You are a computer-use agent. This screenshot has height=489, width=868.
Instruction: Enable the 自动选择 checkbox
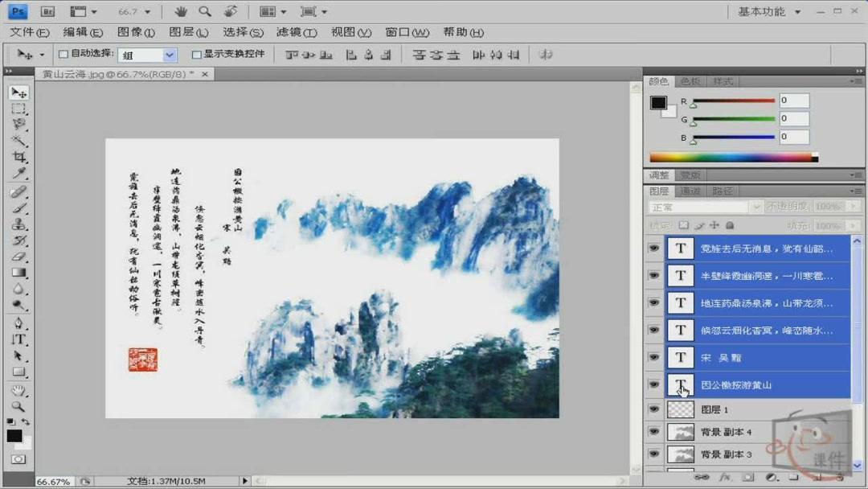[x=62, y=54]
